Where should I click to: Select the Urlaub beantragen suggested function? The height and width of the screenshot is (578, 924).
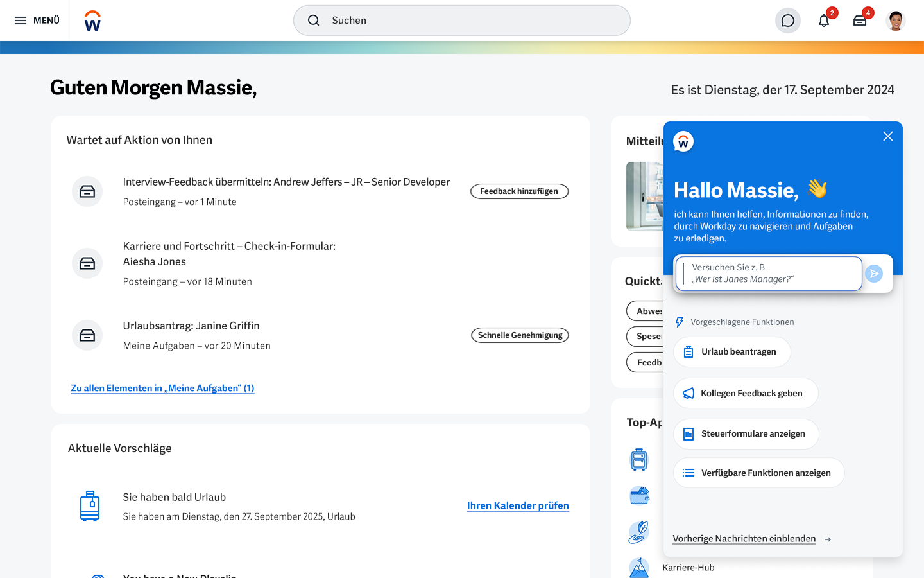click(732, 351)
